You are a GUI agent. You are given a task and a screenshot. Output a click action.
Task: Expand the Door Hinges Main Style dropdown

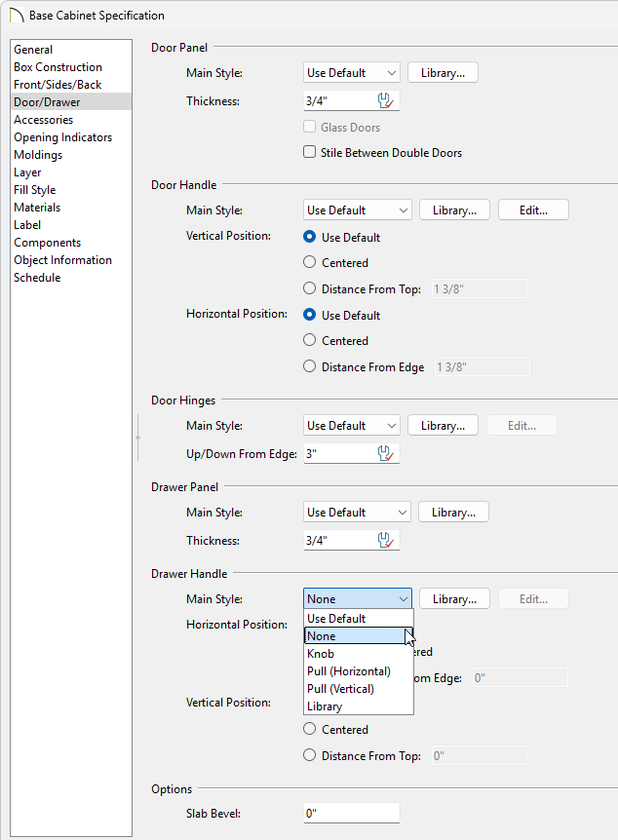(351, 426)
